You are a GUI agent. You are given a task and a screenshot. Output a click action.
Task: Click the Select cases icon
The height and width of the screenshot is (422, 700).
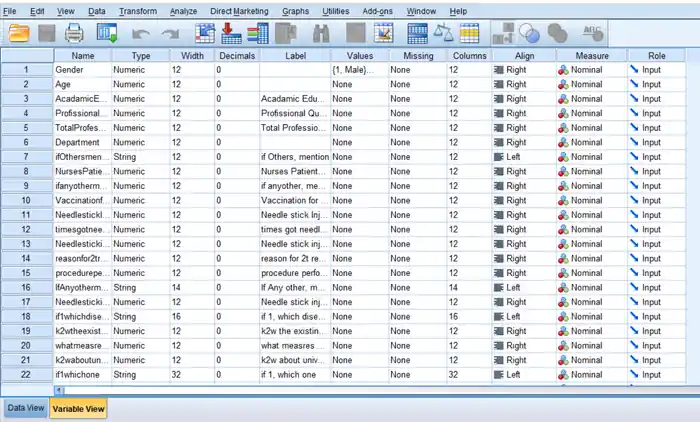(x=469, y=33)
